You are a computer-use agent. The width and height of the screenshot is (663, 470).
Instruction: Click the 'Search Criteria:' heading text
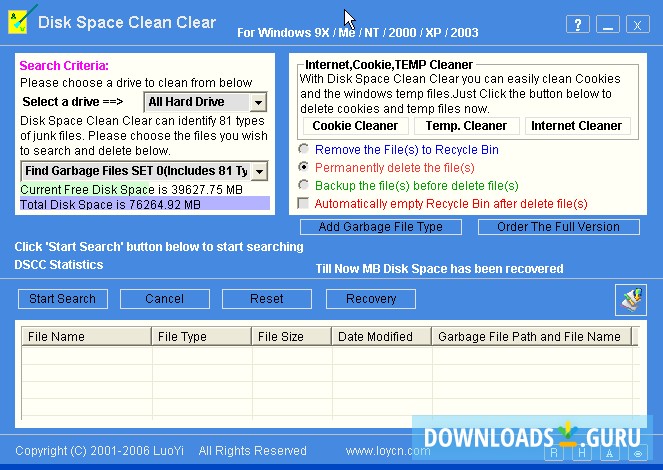64,66
